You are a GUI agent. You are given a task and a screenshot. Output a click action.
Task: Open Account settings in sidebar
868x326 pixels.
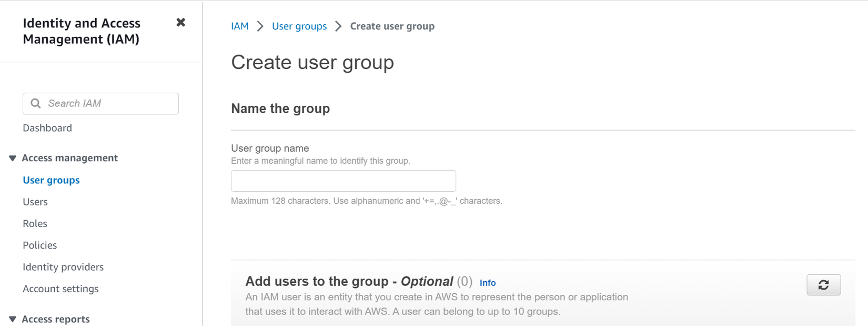click(60, 289)
